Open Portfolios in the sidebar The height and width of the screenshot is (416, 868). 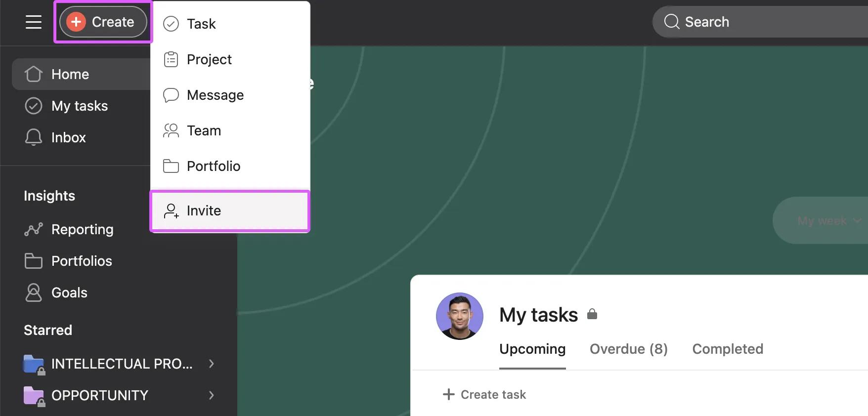click(82, 261)
